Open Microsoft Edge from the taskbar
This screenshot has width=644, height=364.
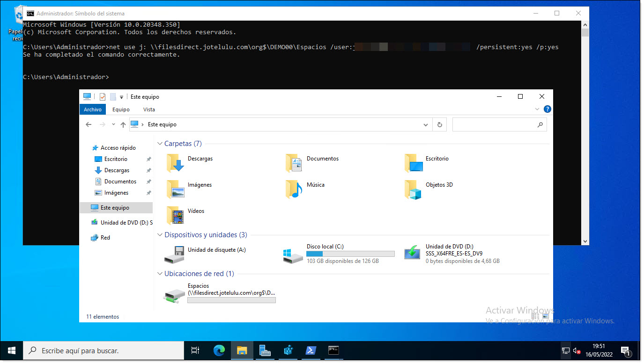tap(219, 350)
